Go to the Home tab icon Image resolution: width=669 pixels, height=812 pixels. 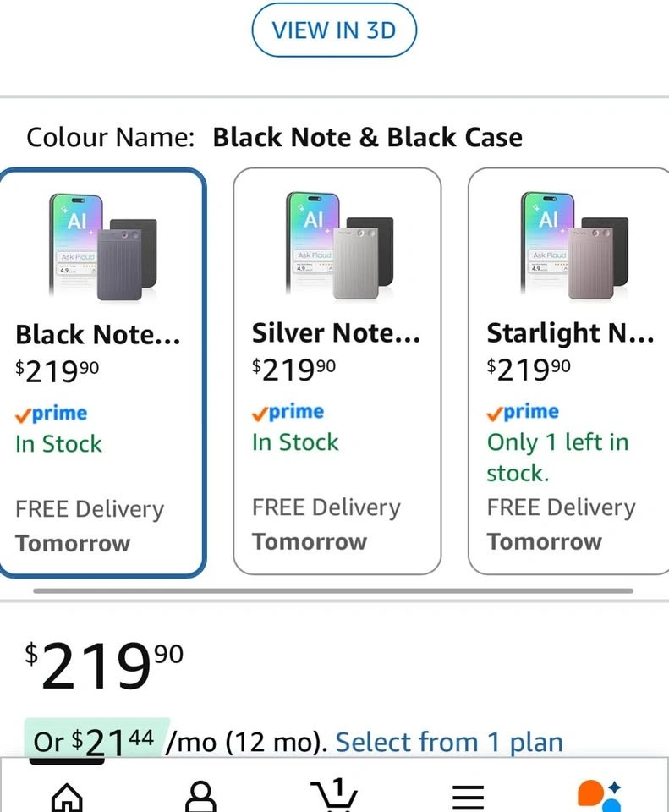click(x=68, y=795)
